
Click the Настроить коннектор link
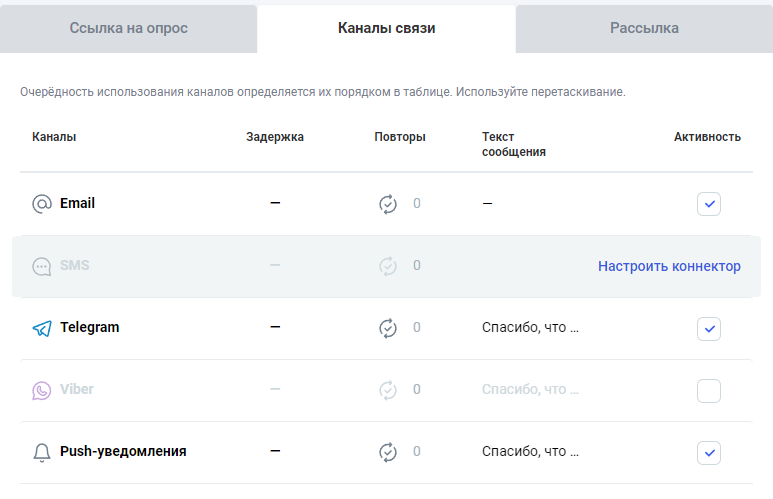point(669,266)
